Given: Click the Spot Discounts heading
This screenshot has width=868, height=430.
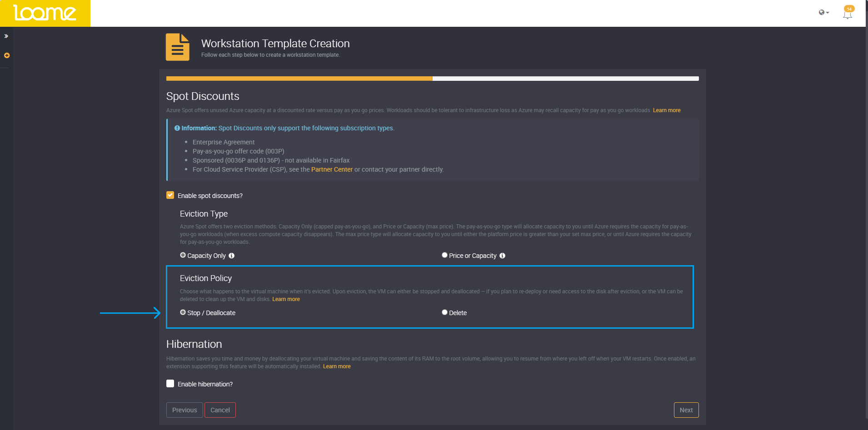Looking at the screenshot, I should 203,96.
